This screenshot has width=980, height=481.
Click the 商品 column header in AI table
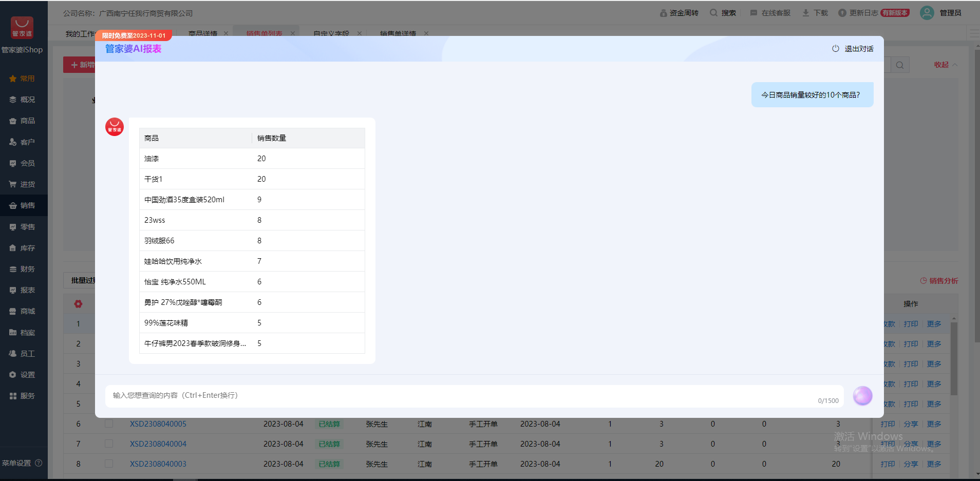(196, 138)
